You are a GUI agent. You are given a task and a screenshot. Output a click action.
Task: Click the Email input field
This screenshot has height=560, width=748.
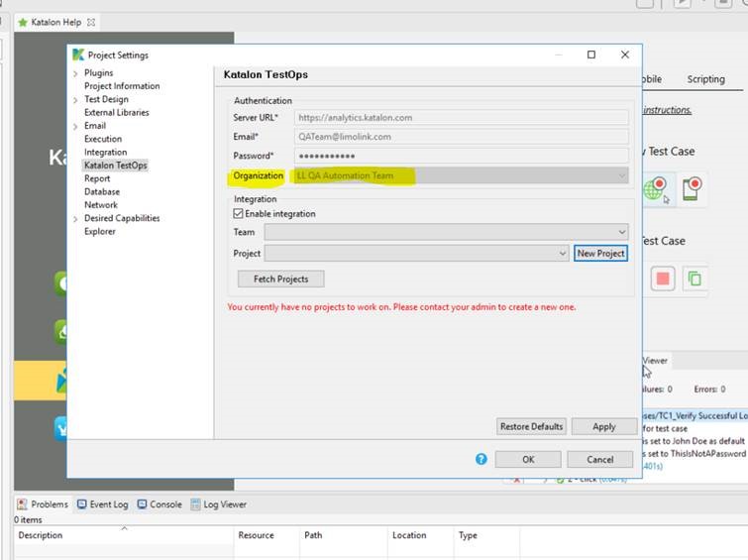pyautogui.click(x=462, y=137)
